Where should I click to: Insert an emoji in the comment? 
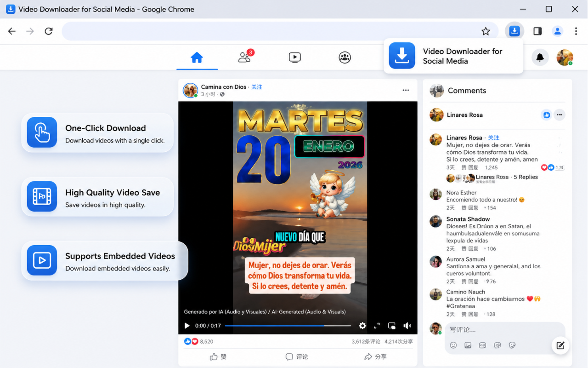pyautogui.click(x=453, y=345)
